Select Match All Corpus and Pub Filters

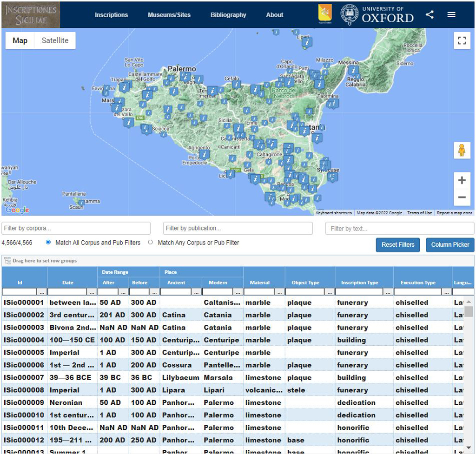click(48, 243)
